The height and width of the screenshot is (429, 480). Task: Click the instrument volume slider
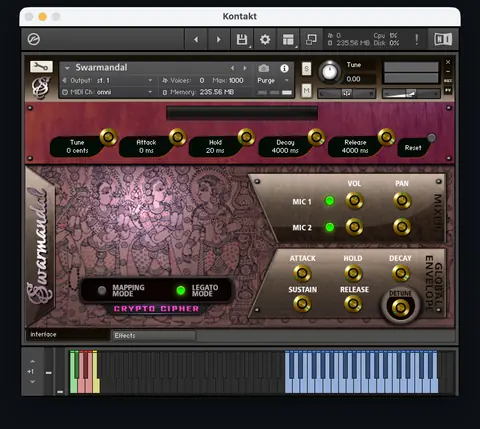coord(411,94)
